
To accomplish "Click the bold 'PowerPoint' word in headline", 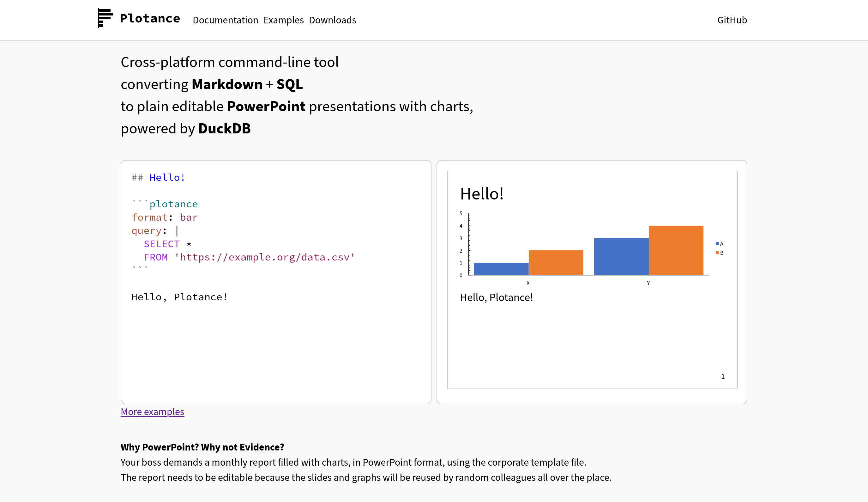I will pos(266,107).
